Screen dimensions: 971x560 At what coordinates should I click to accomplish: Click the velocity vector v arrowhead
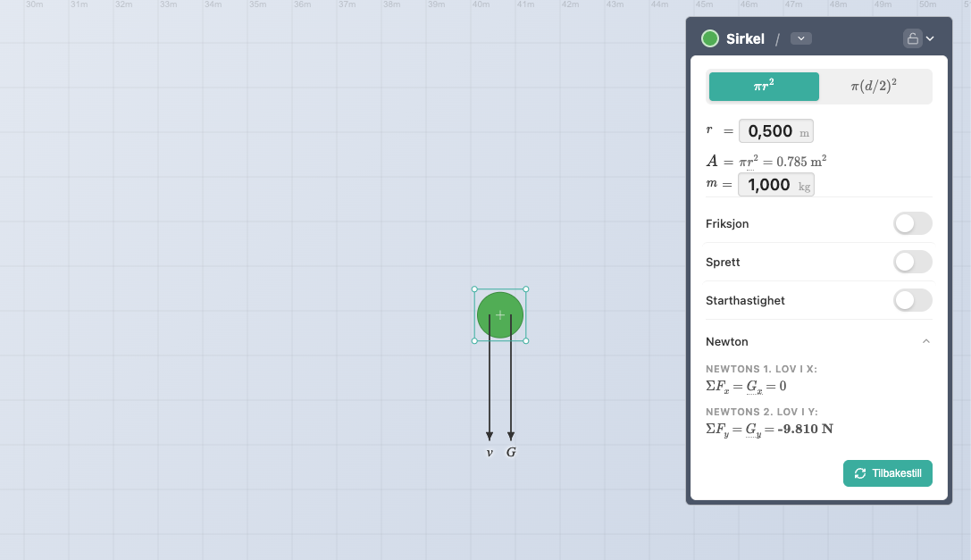point(490,436)
